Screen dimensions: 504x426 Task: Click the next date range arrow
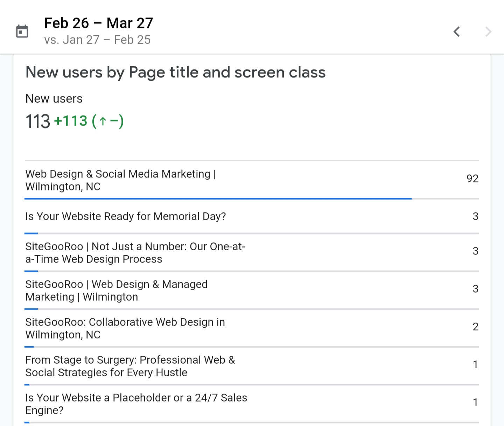[x=488, y=32]
